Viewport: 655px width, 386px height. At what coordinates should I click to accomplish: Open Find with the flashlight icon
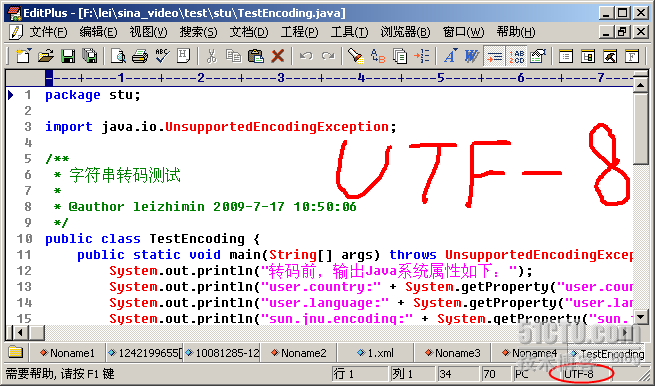(356, 56)
